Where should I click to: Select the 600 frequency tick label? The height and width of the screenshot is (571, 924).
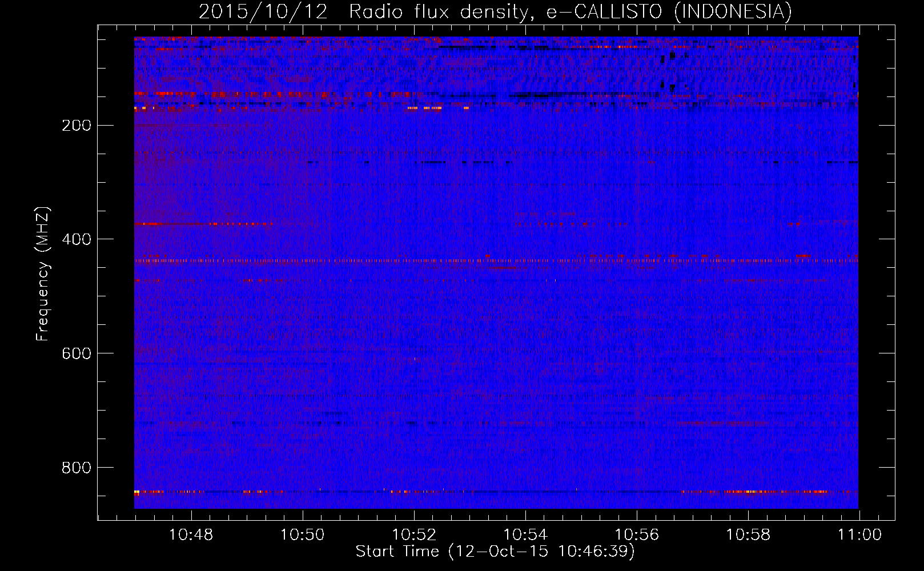pyautogui.click(x=77, y=353)
